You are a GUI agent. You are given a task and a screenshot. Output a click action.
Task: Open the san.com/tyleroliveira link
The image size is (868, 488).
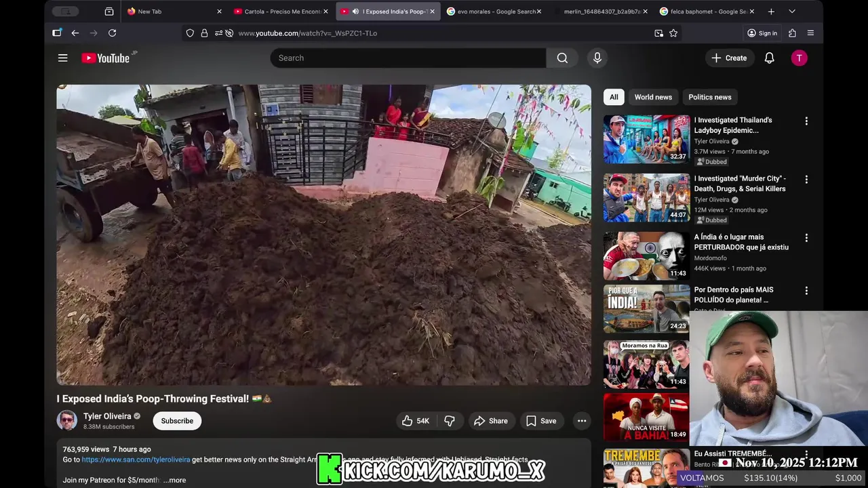click(136, 460)
